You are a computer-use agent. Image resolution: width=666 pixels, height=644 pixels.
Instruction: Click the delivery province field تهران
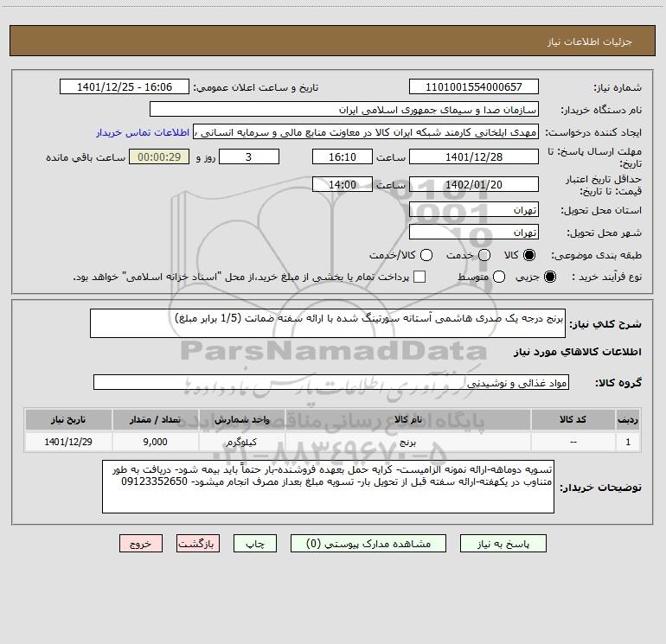(474, 210)
